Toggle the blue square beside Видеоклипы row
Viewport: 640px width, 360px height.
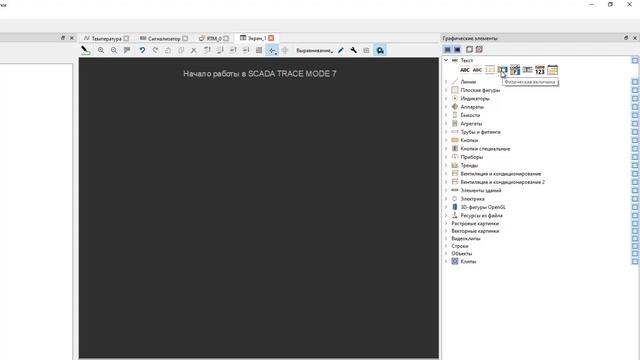[x=635, y=238]
